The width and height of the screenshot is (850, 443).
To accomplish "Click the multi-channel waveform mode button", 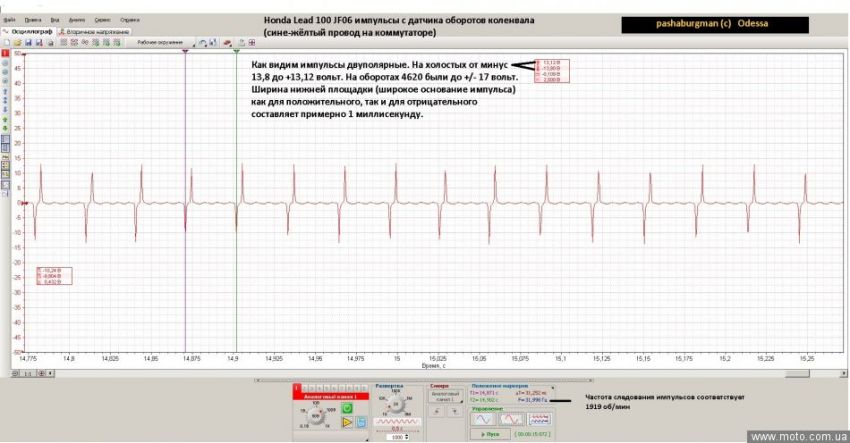I will coord(540,419).
